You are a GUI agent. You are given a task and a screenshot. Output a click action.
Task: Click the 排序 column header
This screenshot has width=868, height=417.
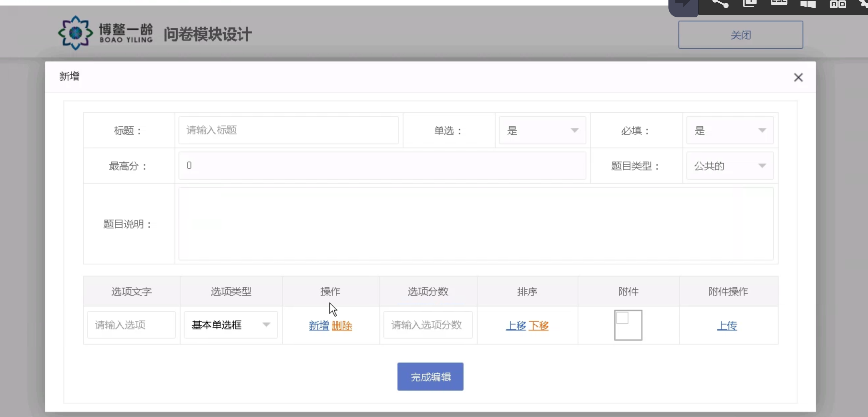tap(527, 291)
